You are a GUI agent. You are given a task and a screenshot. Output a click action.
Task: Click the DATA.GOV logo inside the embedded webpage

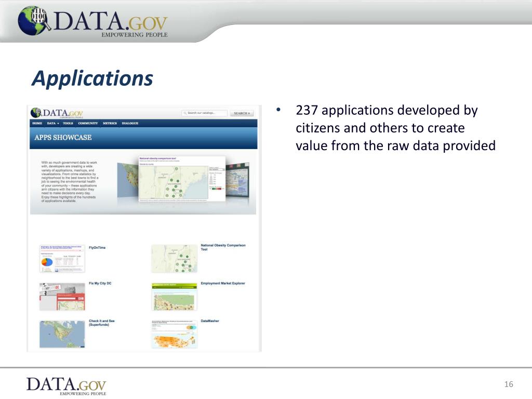pos(57,113)
